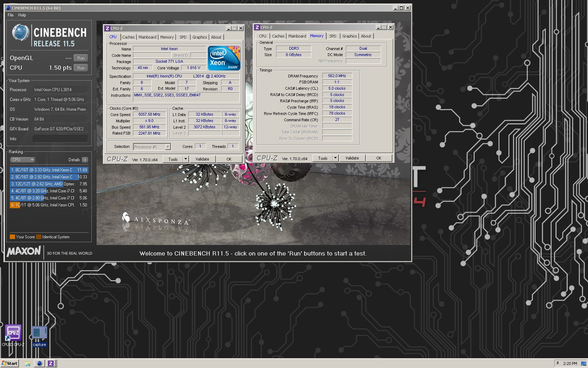Image resolution: width=588 pixels, height=368 pixels.
Task: Click the show desktop tray icon
Action: [x=584, y=363]
